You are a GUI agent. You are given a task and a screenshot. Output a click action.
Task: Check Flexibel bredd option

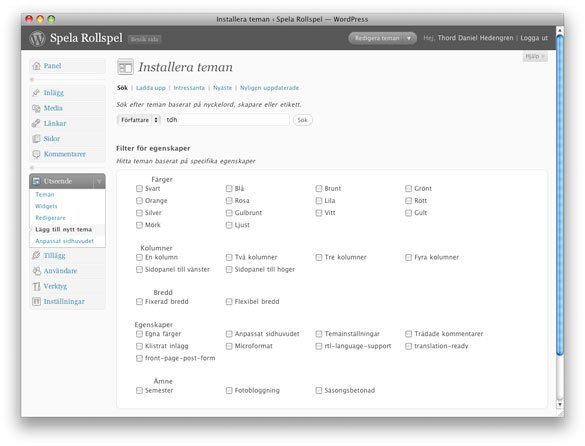(229, 302)
